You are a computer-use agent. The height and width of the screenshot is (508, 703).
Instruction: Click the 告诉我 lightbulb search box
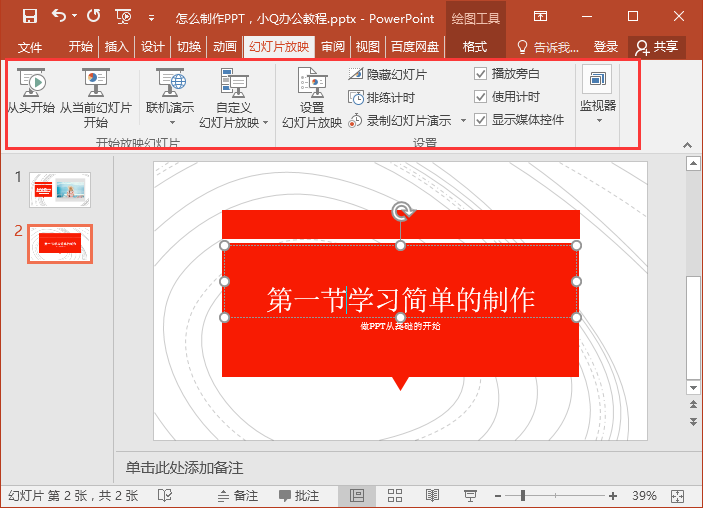pos(548,47)
